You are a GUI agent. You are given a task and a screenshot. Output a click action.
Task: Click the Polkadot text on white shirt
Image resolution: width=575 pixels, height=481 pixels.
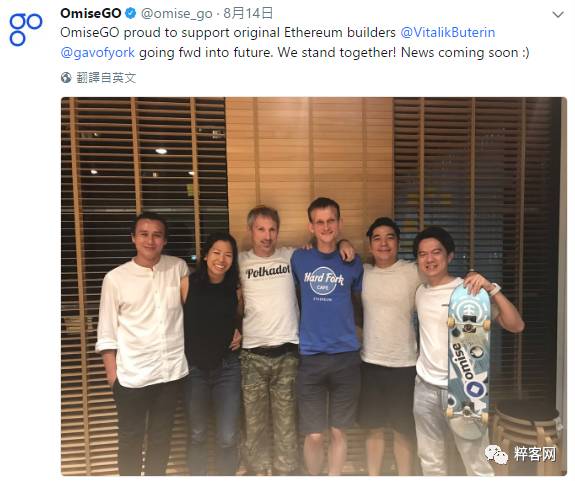pos(268,272)
